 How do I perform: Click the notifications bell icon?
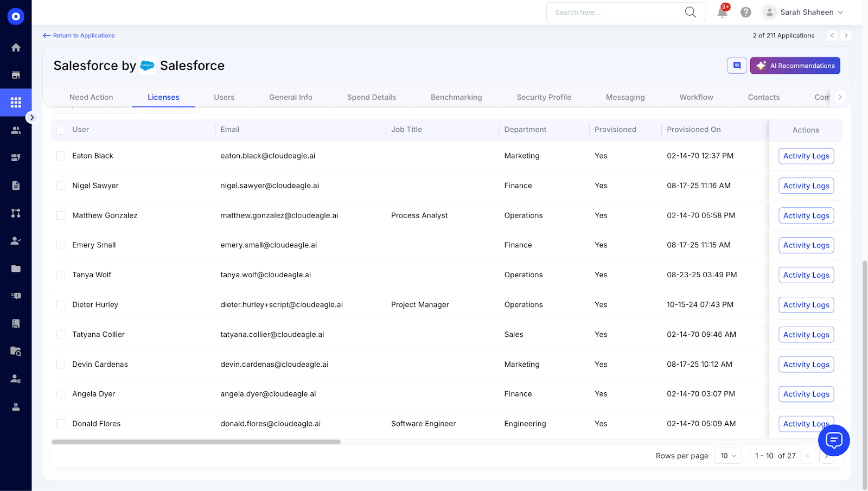722,12
